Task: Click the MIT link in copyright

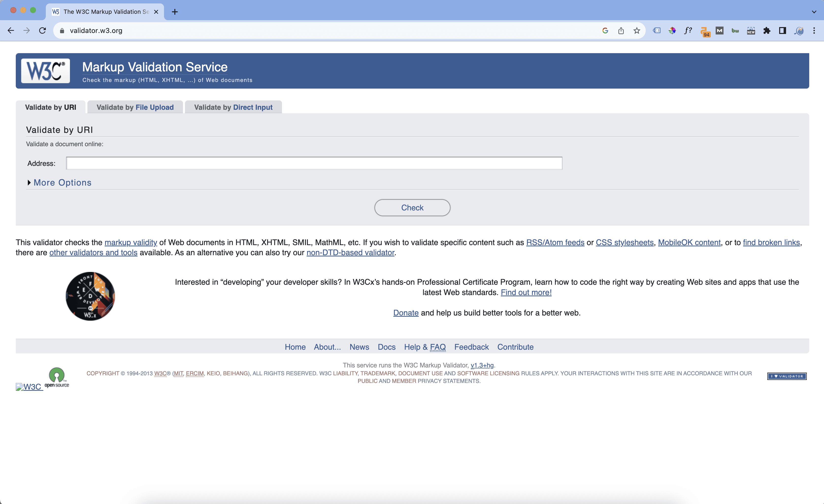Action: click(x=179, y=373)
